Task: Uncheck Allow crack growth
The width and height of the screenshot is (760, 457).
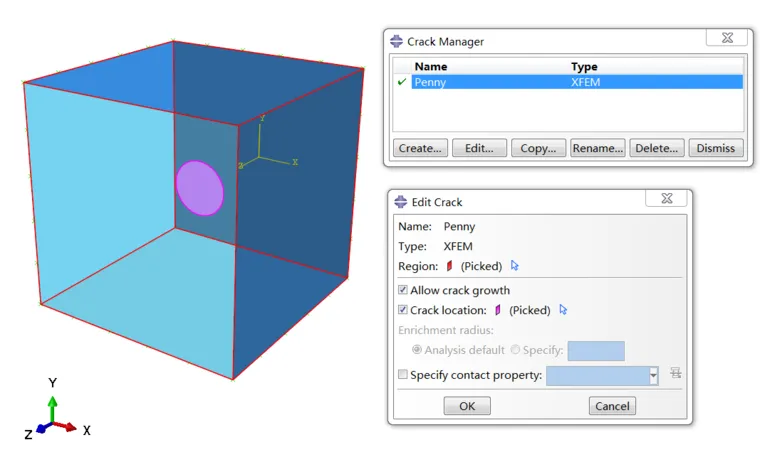Action: point(403,290)
